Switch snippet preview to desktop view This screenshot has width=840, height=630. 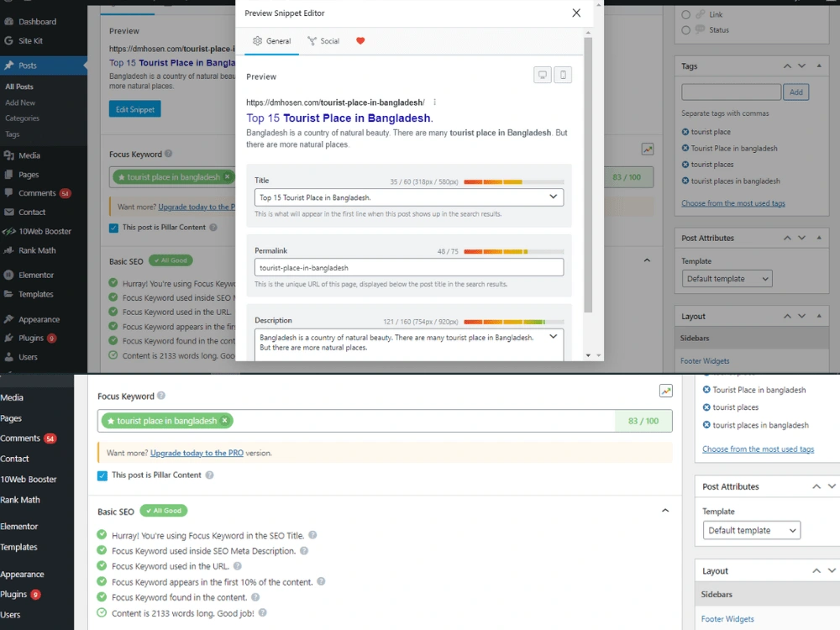point(543,75)
